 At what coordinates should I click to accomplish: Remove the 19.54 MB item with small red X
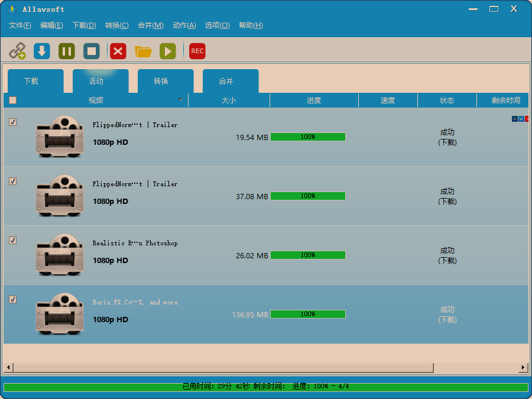527,119
